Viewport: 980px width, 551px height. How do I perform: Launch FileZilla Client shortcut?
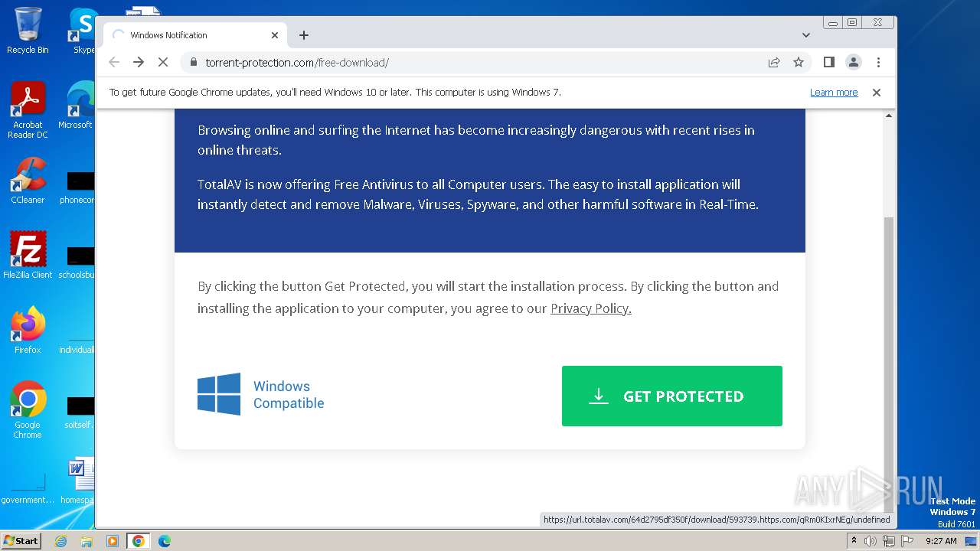click(x=28, y=256)
